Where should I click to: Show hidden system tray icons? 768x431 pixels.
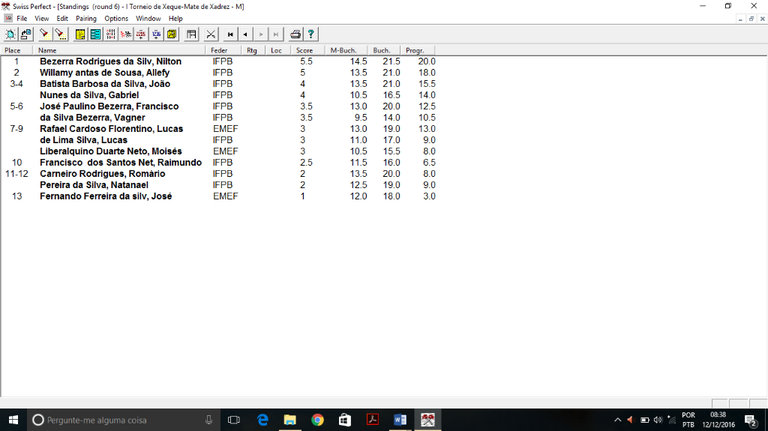click(x=617, y=420)
